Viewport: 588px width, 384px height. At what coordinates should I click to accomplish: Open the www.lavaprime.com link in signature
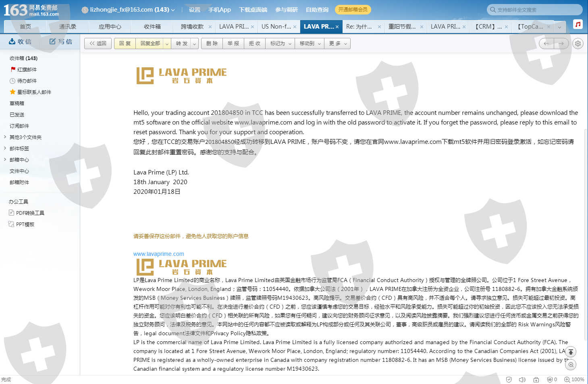159,254
